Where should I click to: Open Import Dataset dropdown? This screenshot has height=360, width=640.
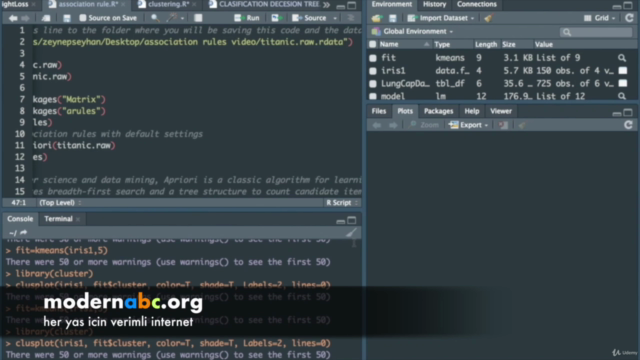[x=441, y=18]
